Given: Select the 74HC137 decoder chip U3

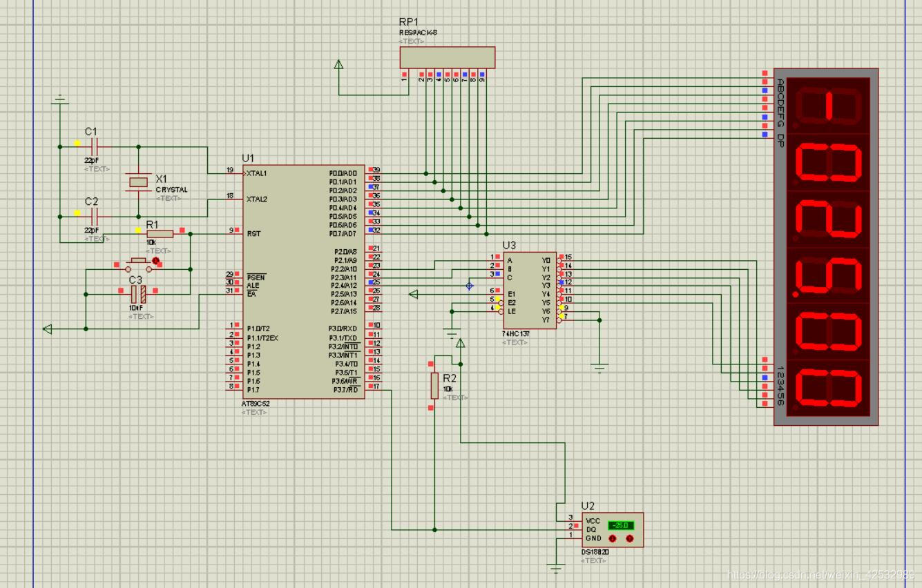Looking at the screenshot, I should coord(528,290).
